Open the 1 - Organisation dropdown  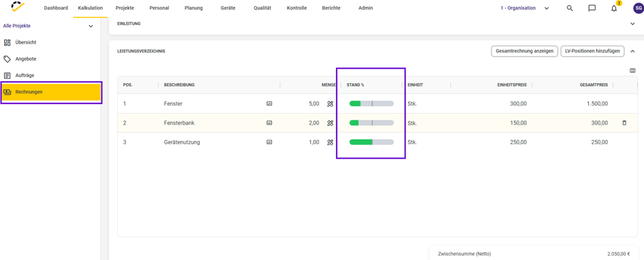click(x=525, y=7)
